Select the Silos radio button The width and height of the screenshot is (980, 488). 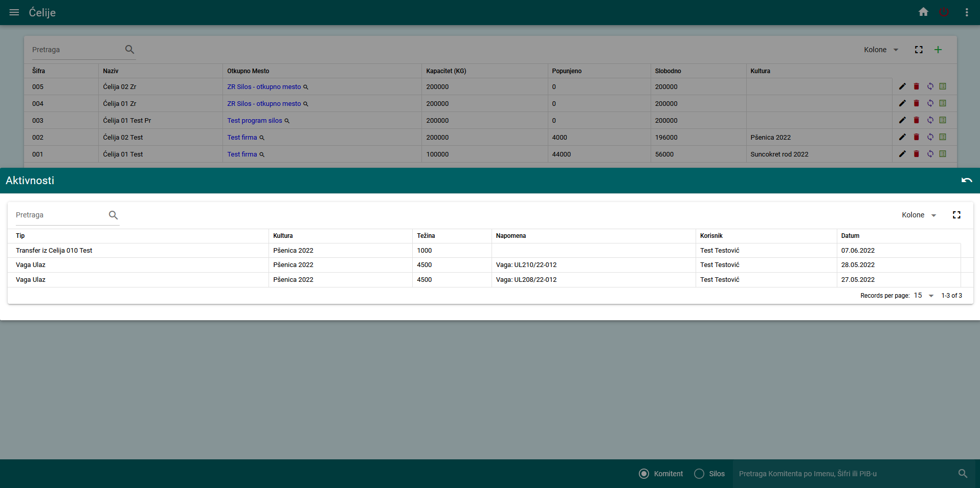[x=699, y=474]
